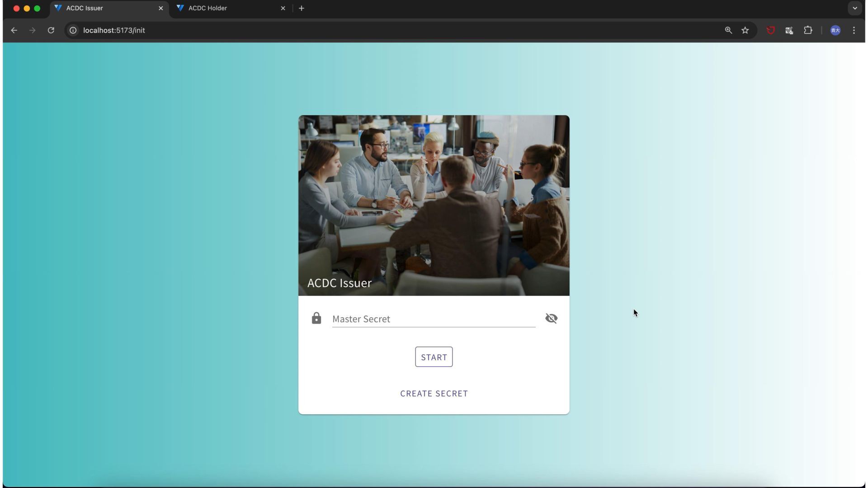Go back to the previous page
The image size is (868, 488).
14,30
